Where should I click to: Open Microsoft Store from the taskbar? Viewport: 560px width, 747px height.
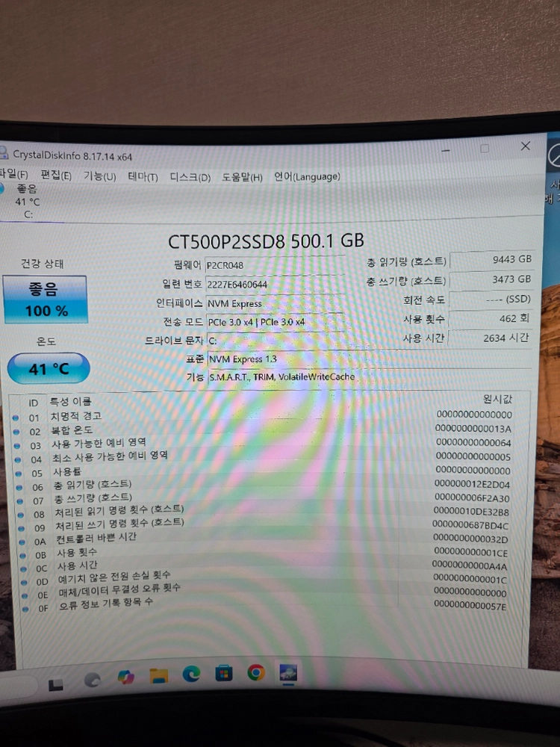pos(224,674)
